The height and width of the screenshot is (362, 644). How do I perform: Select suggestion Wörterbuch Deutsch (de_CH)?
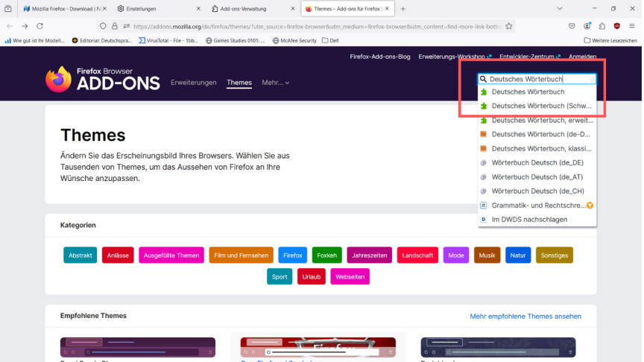pyautogui.click(x=537, y=191)
